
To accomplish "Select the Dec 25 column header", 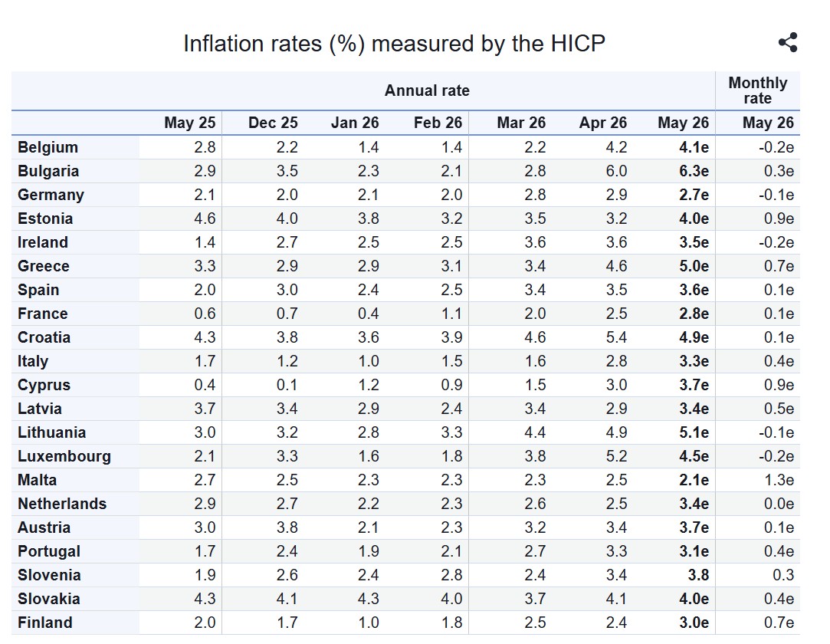I will [273, 123].
